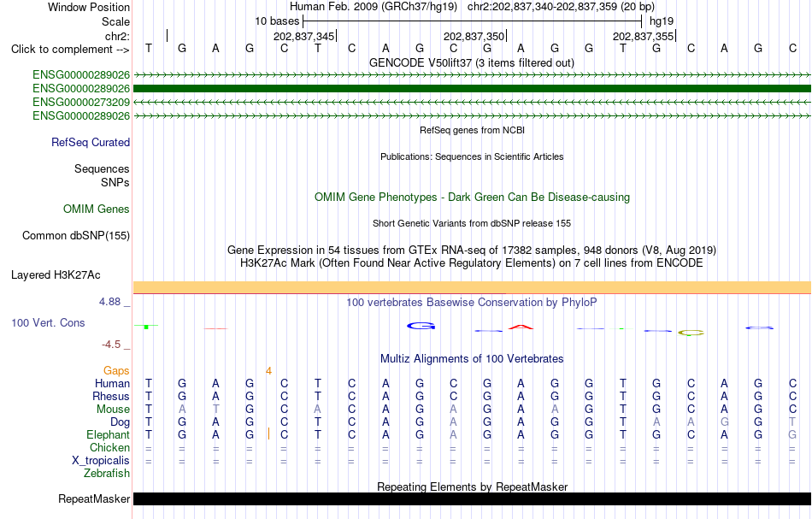Image resolution: width=812 pixels, height=519 pixels.
Task: Click the 'Click to complement -->' label
Action: pyautogui.click(x=70, y=50)
